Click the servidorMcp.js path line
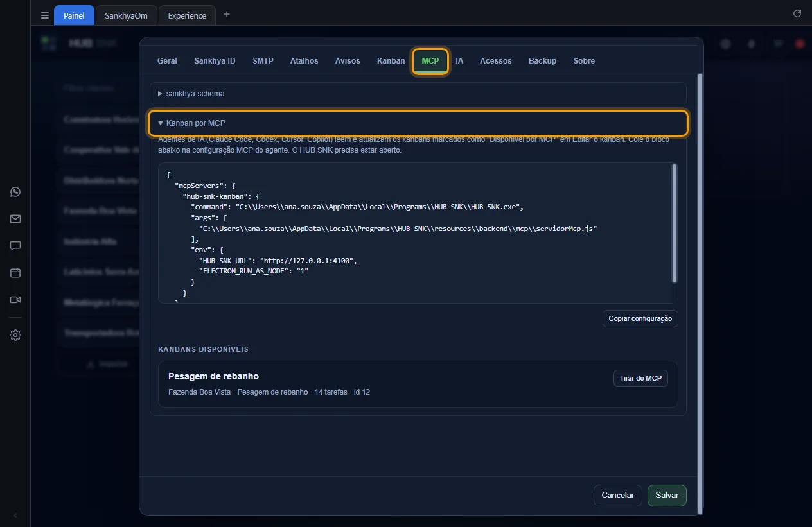Viewport: 812px width, 527px height. click(x=398, y=229)
